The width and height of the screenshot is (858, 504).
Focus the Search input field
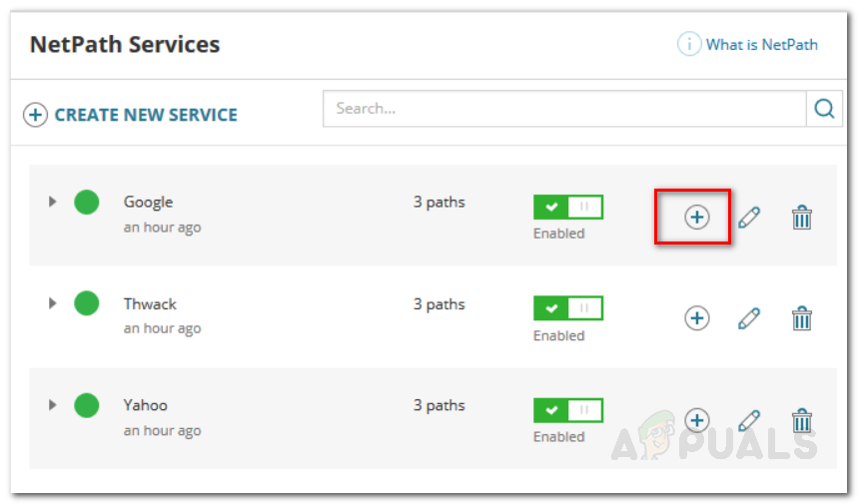564,109
